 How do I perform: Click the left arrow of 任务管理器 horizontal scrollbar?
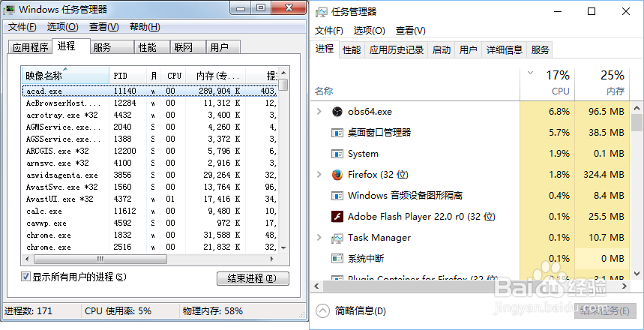[x=317, y=286]
